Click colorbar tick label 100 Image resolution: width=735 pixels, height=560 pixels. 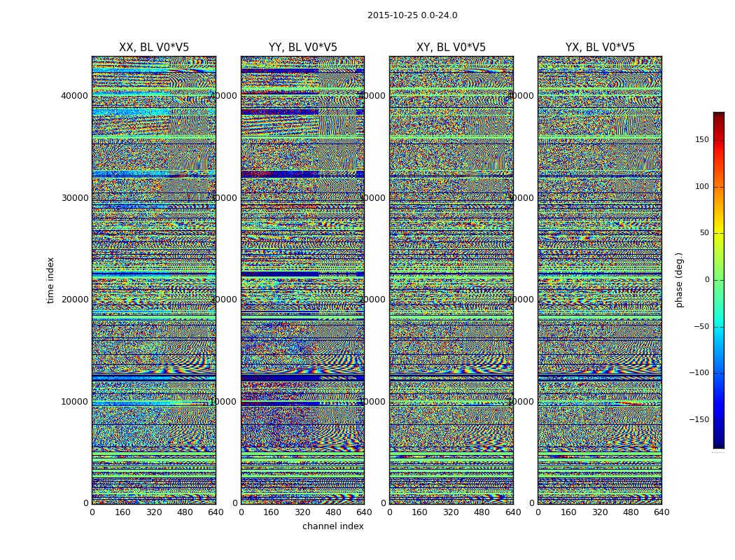pos(701,186)
